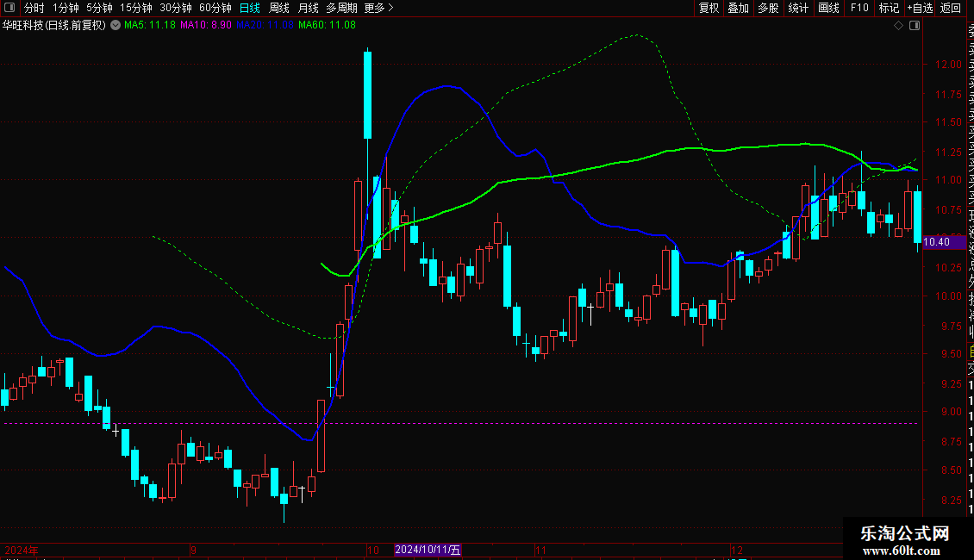Click the month 12 label on time axis
974x560 pixels.
click(737, 550)
